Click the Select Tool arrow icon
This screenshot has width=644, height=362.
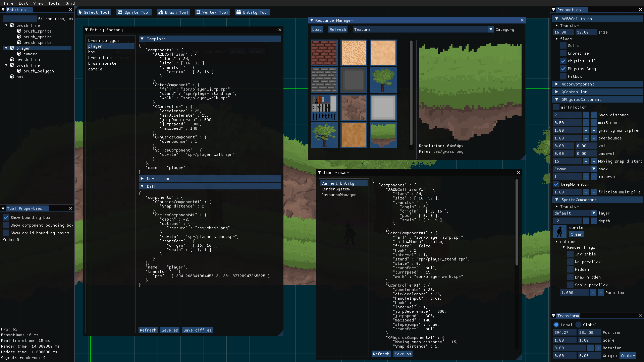[80, 12]
